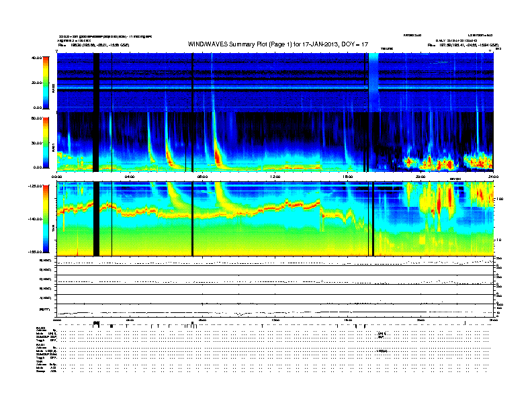Click the 24:00 time label below RAD1 spectrogram

pyautogui.click(x=493, y=177)
